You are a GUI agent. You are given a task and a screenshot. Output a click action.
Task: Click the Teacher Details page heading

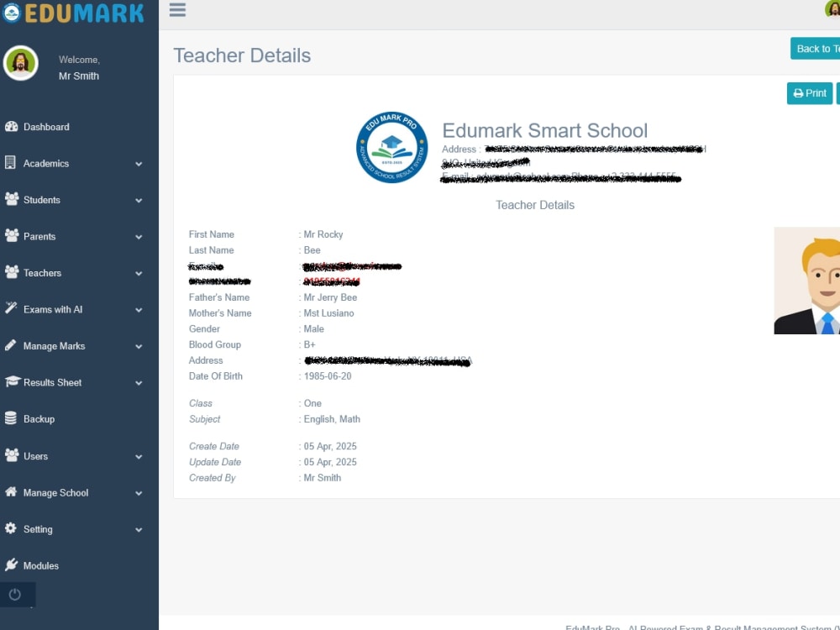(x=242, y=55)
